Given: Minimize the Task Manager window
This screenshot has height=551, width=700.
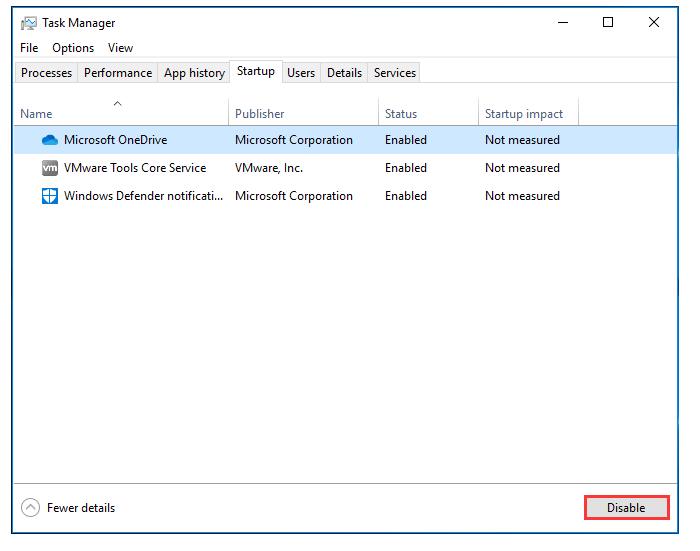Looking at the screenshot, I should coord(563,22).
